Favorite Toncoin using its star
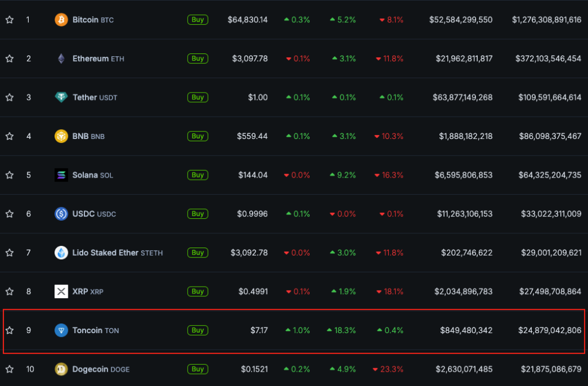Screen dimensions: 588x386 (x=9, y=330)
